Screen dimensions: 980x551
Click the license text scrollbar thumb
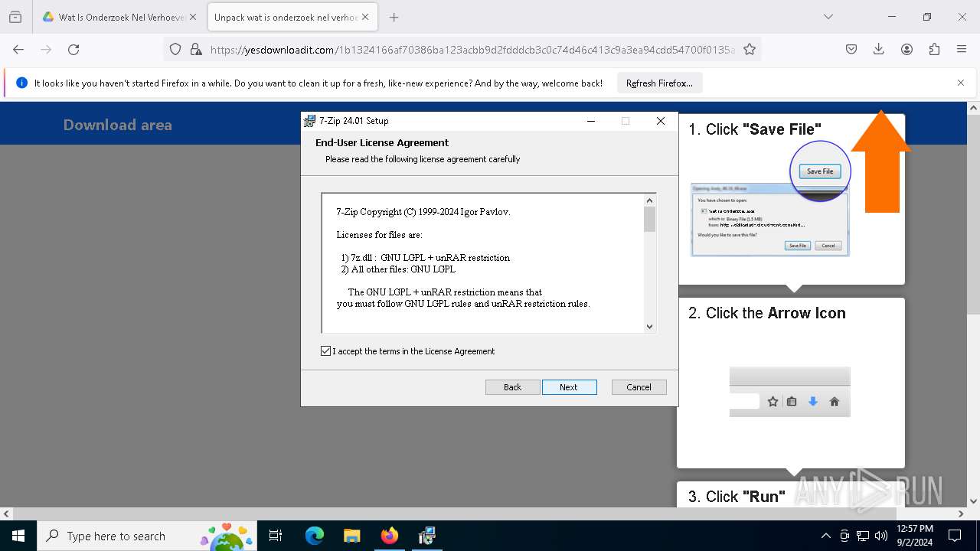pyautogui.click(x=649, y=220)
